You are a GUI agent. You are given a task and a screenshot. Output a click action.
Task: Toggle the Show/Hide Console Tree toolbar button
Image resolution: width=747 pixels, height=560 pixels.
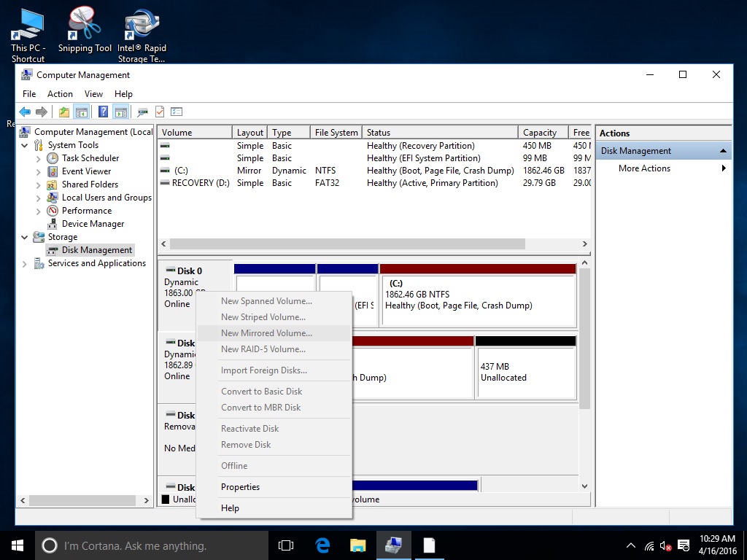[82, 112]
